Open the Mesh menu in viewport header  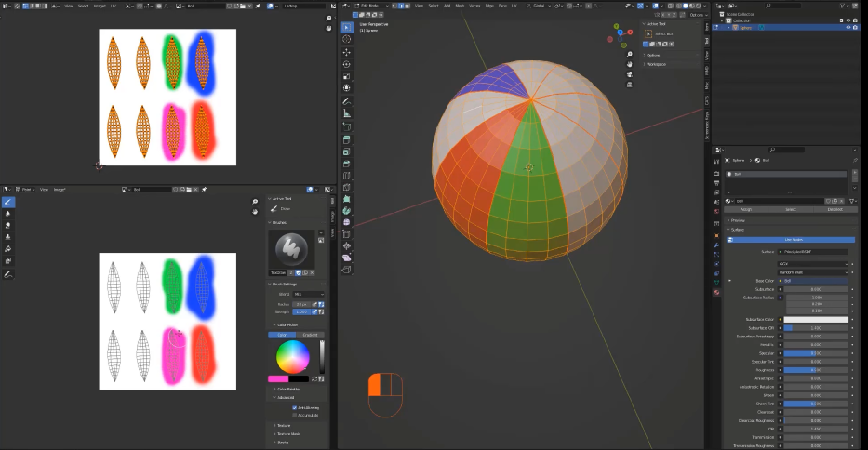pos(459,5)
